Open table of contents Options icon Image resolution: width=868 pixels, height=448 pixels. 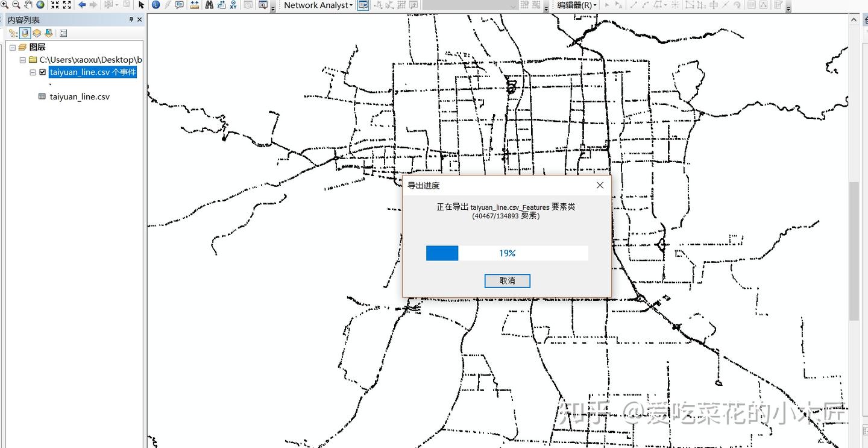(63, 33)
